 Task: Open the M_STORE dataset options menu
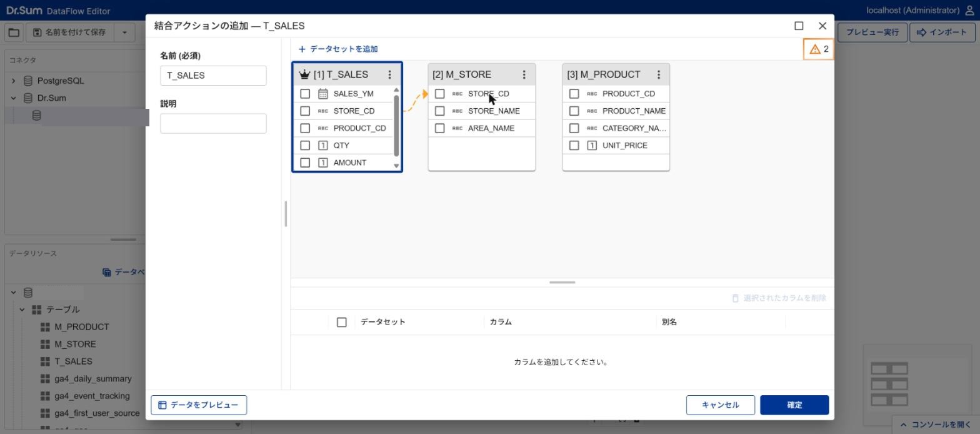pyautogui.click(x=524, y=74)
